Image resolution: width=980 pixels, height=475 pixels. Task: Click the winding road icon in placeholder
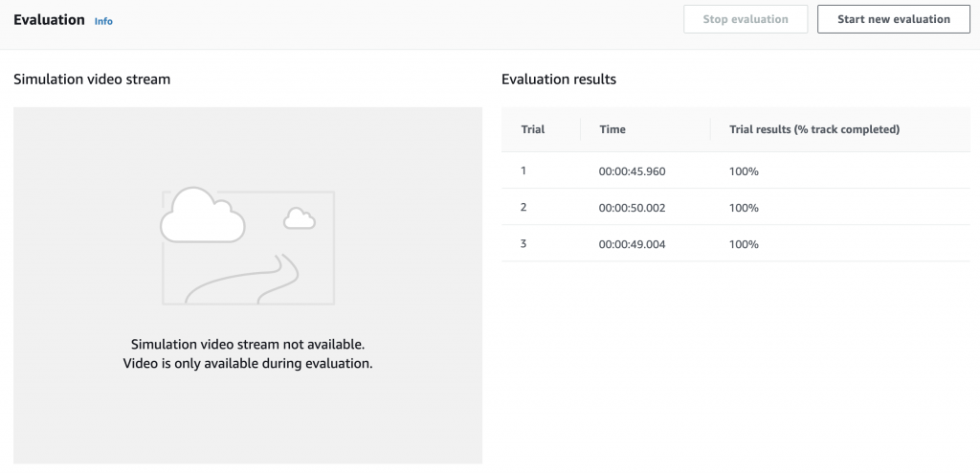(242, 279)
